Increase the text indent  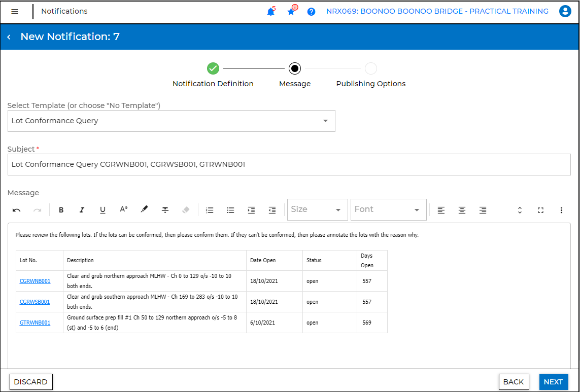(x=252, y=210)
